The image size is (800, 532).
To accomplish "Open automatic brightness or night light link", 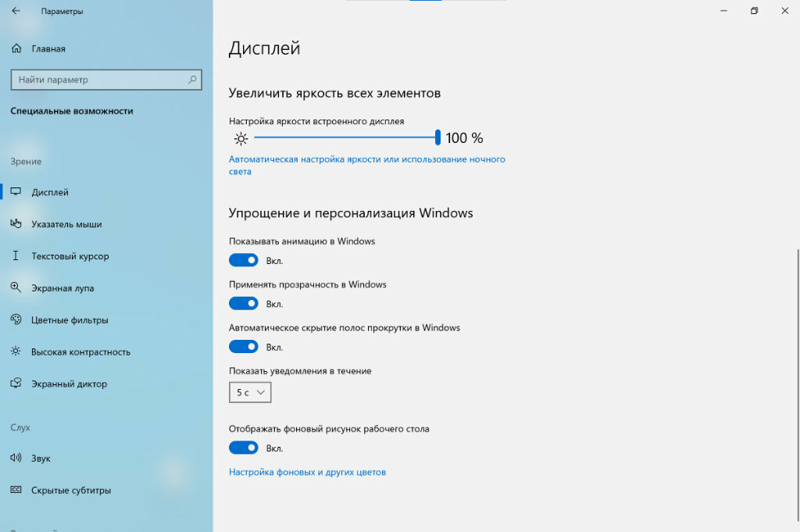I will click(x=367, y=166).
